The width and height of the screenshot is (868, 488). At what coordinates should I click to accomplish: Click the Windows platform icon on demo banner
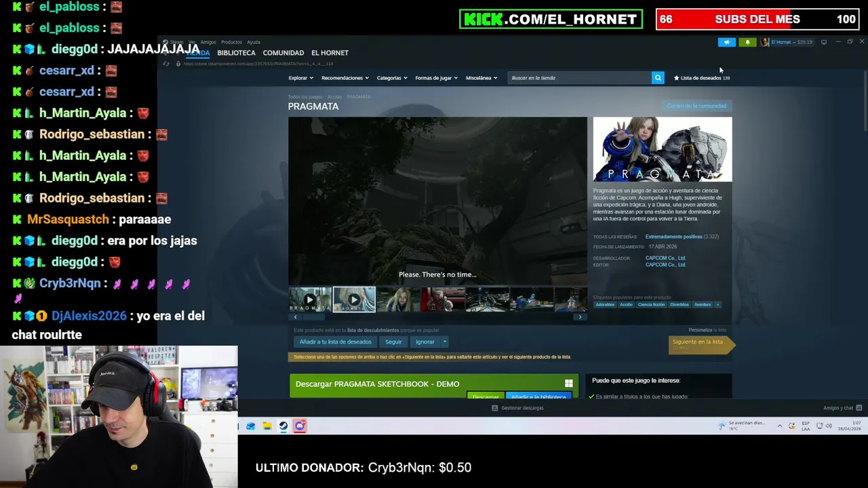coord(569,384)
